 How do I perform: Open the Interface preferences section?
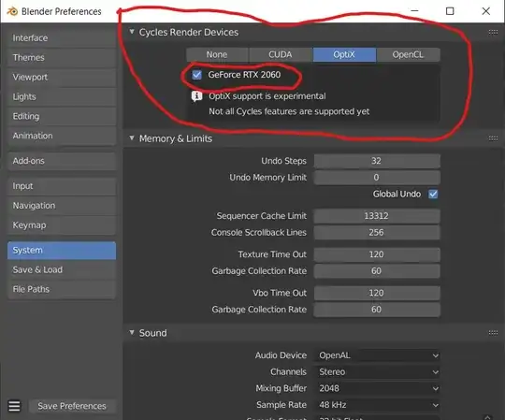(x=62, y=38)
